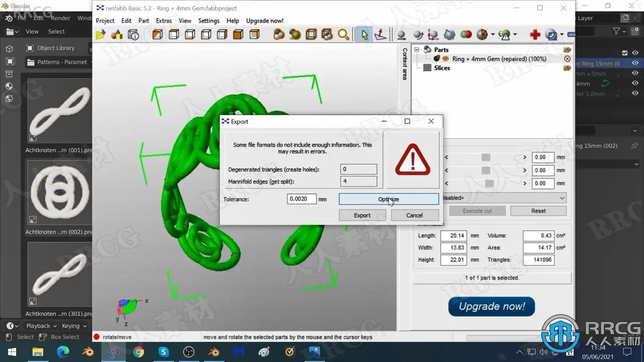The image size is (644, 362).
Task: Open Skype from the taskbar
Action: [164, 352]
